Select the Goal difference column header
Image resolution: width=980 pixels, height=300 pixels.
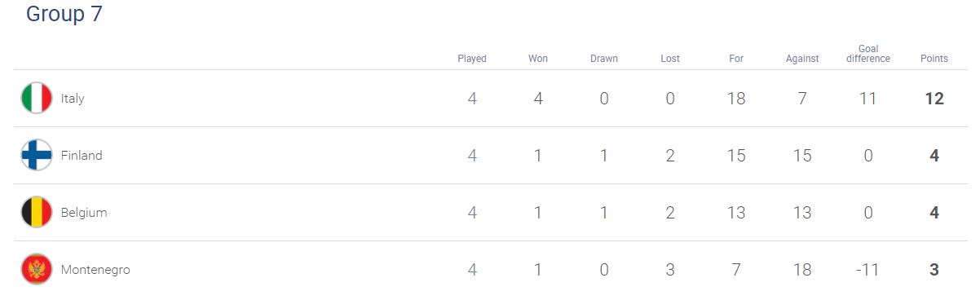[x=868, y=54]
